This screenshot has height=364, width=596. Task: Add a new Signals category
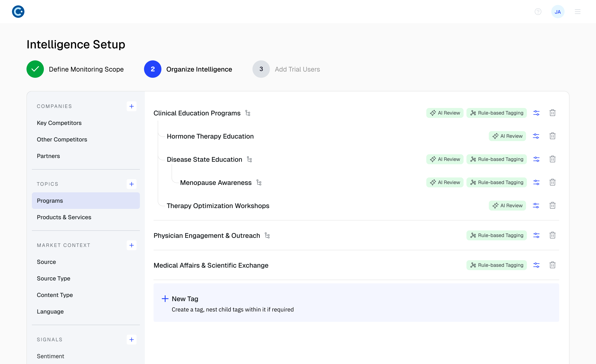pyautogui.click(x=132, y=340)
